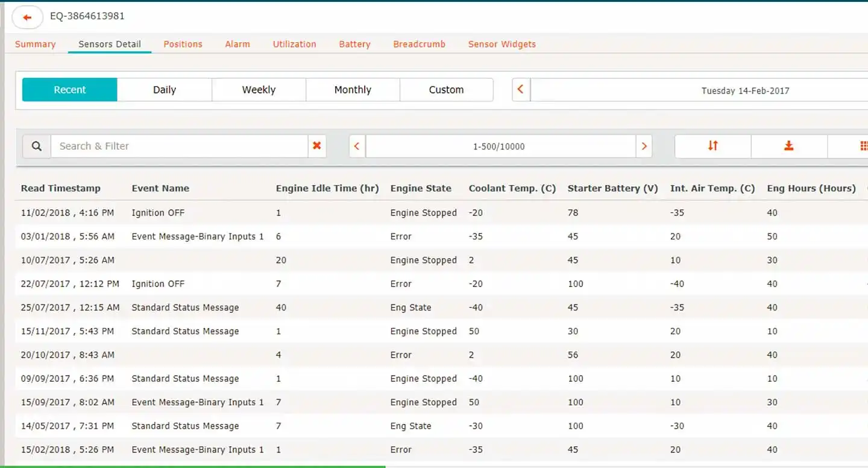The height and width of the screenshot is (468, 868).
Task: Click Event Message-Binary Inputs 1 in 15/09/2017 row
Action: point(198,402)
